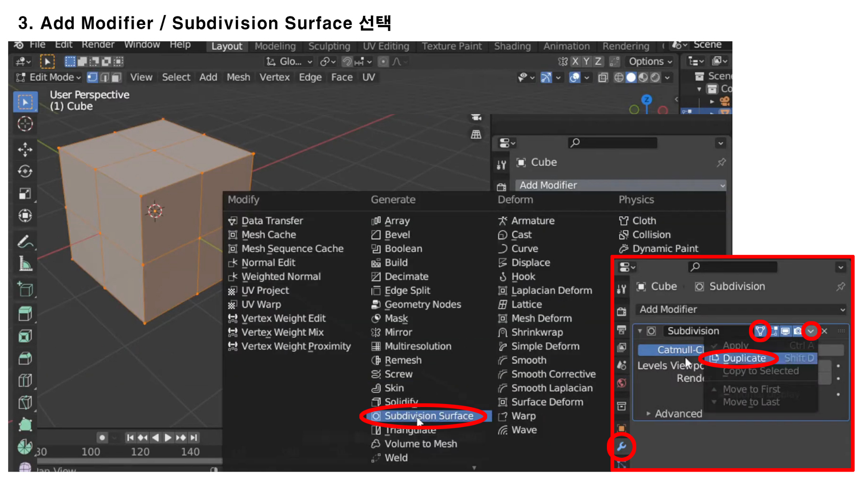868x485 pixels.
Task: Select the Move tool in left toolbar
Action: click(25, 149)
